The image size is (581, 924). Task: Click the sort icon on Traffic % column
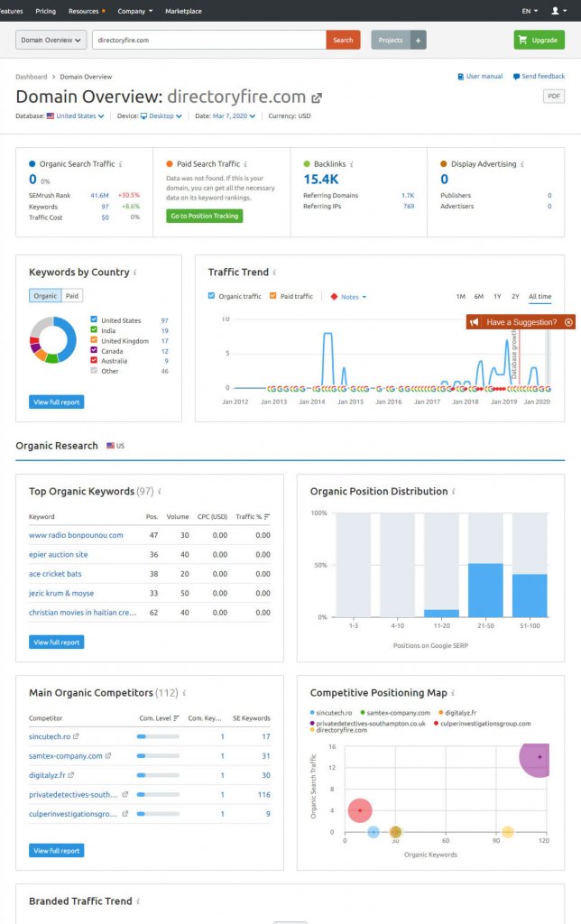click(x=267, y=517)
